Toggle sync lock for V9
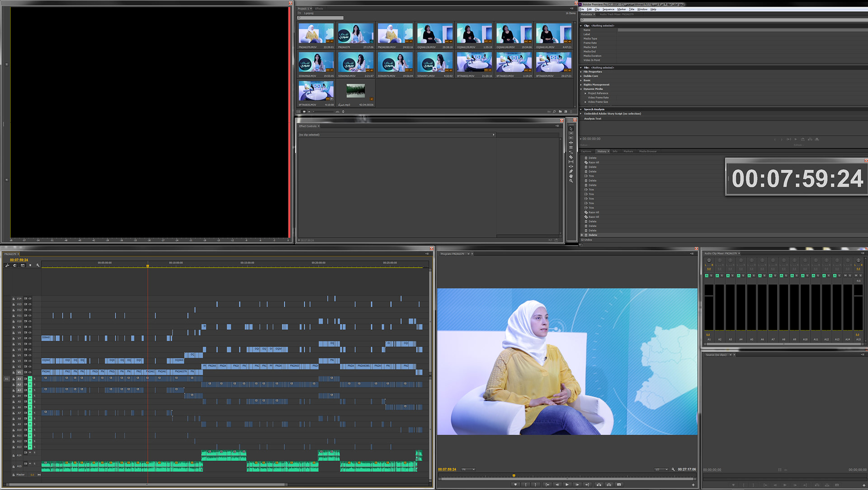This screenshot has height=490, width=868. pyautogui.click(x=25, y=327)
